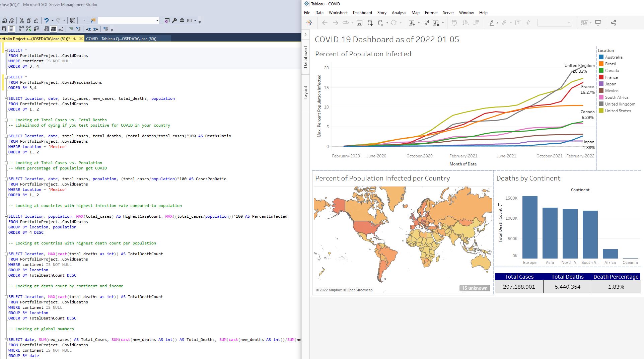Click the Find in Files icon in SSMS
Viewport: 644px width, 359px height.
point(93,20)
